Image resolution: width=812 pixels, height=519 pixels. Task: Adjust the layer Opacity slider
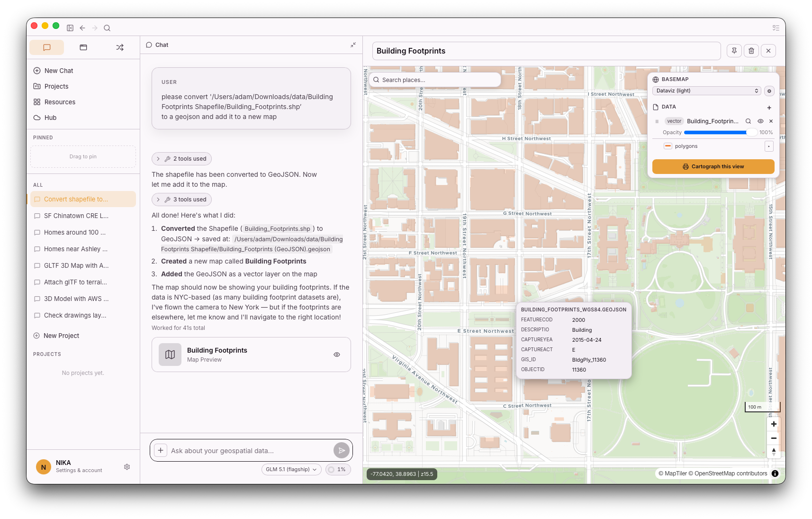click(720, 133)
